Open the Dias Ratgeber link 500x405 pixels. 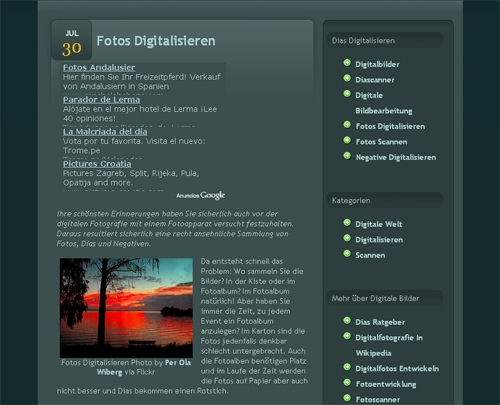380,322
